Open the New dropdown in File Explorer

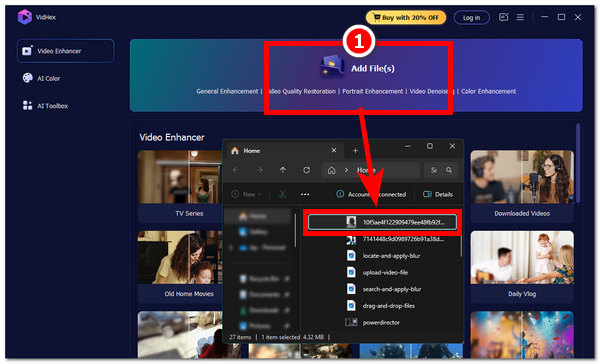coord(246,194)
